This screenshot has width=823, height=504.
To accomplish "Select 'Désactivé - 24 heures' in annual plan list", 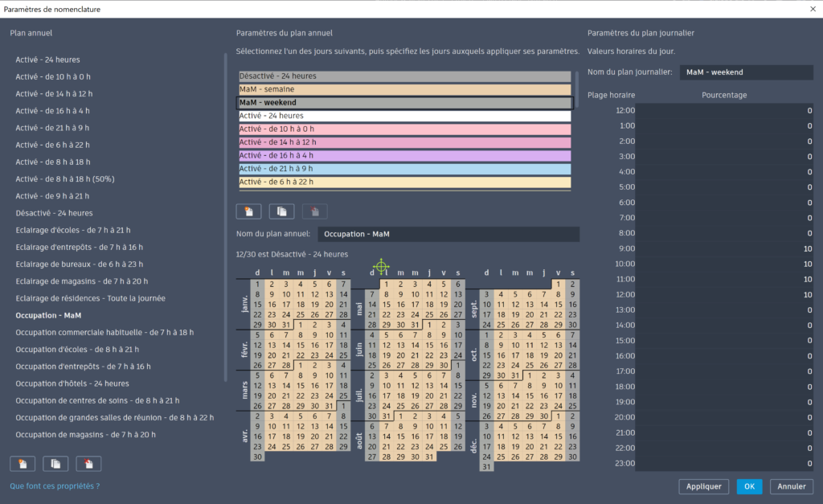I will click(54, 213).
